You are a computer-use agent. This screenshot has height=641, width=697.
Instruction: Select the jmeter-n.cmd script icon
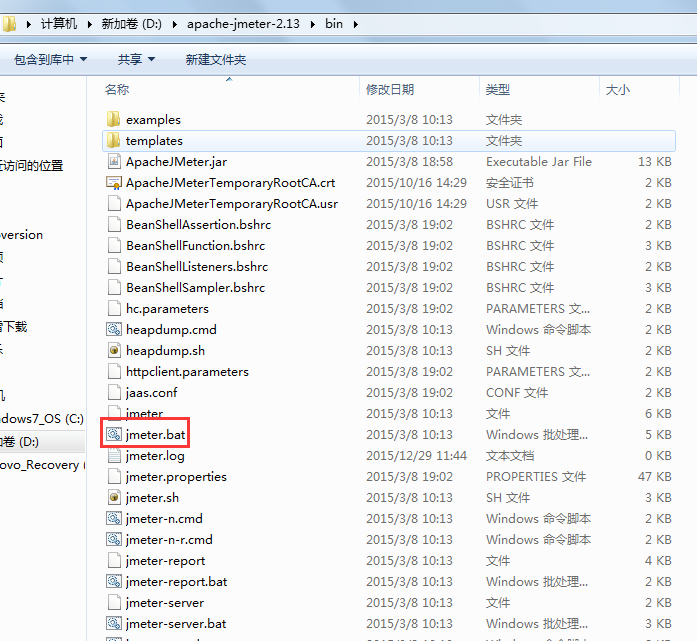point(113,519)
